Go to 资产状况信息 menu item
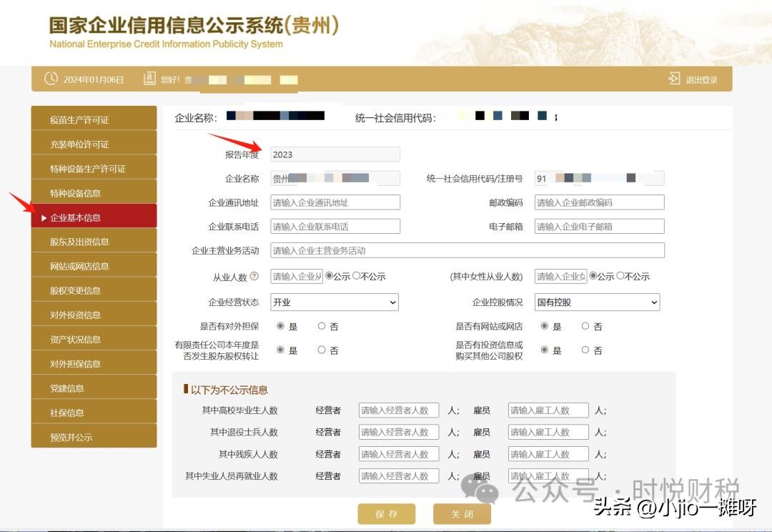This screenshot has width=772, height=532. [x=94, y=339]
